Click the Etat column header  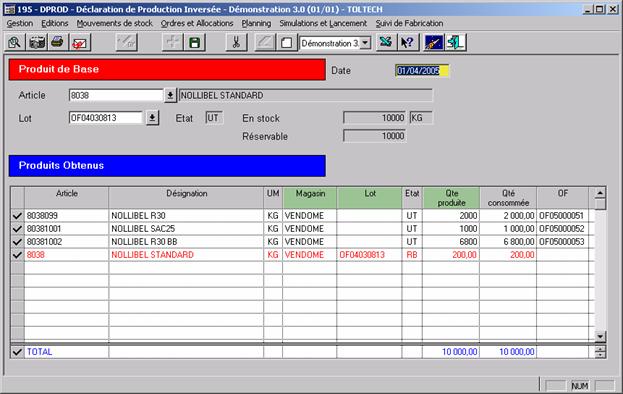pos(412,197)
